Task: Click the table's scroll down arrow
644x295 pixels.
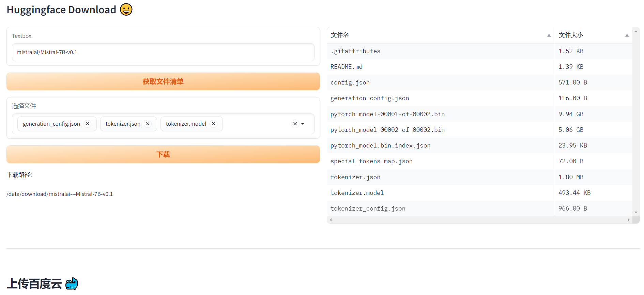Action: pos(636,212)
